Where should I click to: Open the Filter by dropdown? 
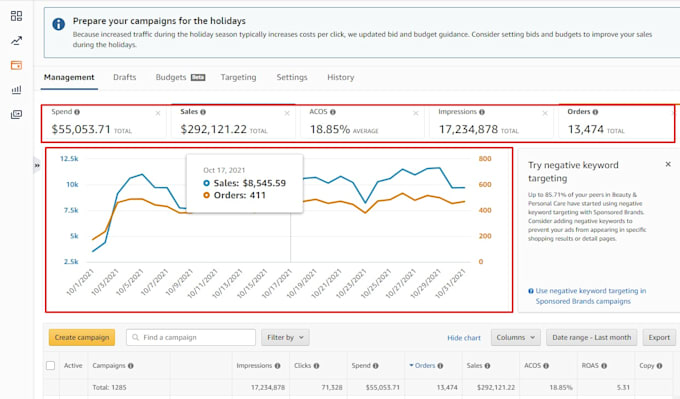285,337
